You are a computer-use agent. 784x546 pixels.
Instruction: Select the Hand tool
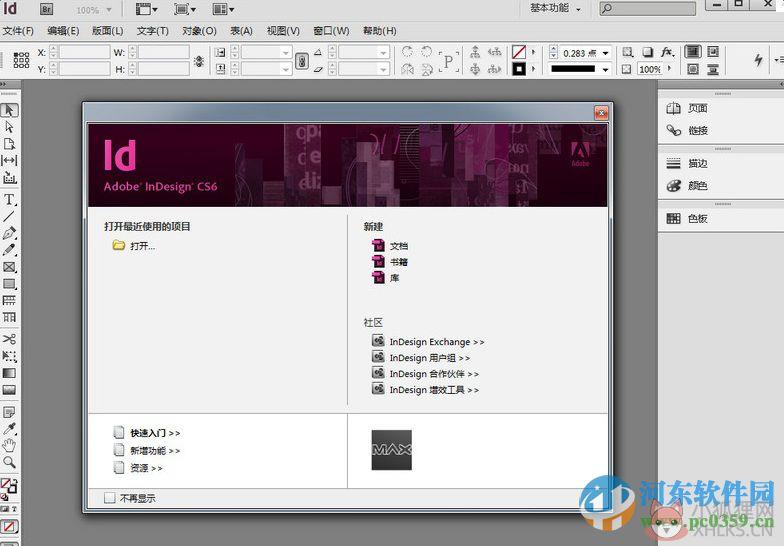pyautogui.click(x=9, y=445)
